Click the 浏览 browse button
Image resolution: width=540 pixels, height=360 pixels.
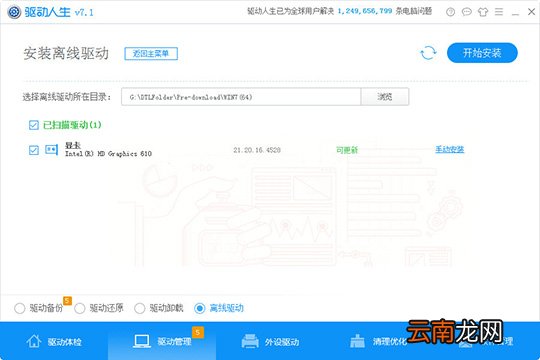[385, 97]
